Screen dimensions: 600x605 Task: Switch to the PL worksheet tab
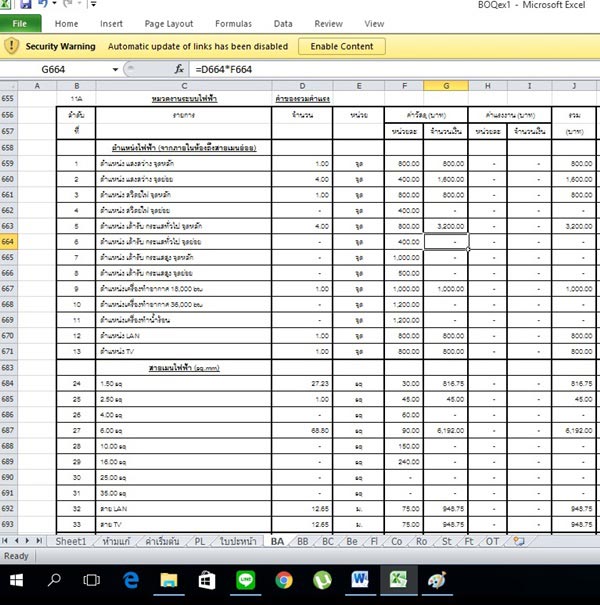tap(199, 541)
